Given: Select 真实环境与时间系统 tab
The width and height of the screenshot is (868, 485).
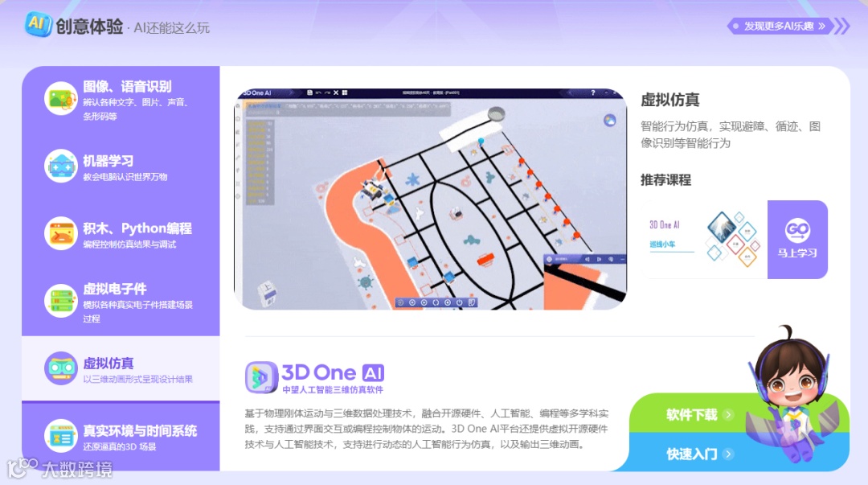Looking at the screenshot, I should (121, 436).
